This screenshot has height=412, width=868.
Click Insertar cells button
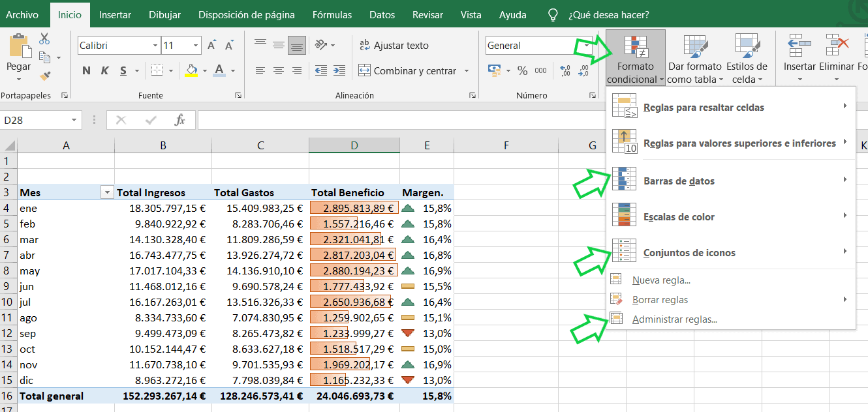[x=799, y=59]
